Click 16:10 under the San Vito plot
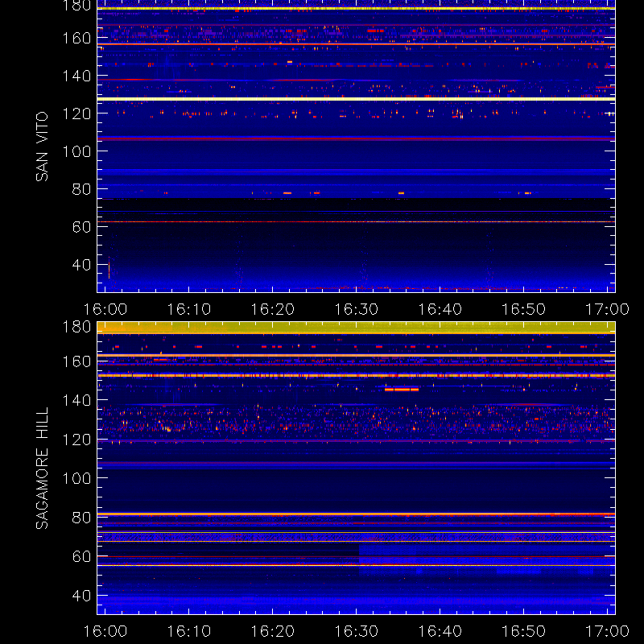The image size is (644, 644). point(189,309)
